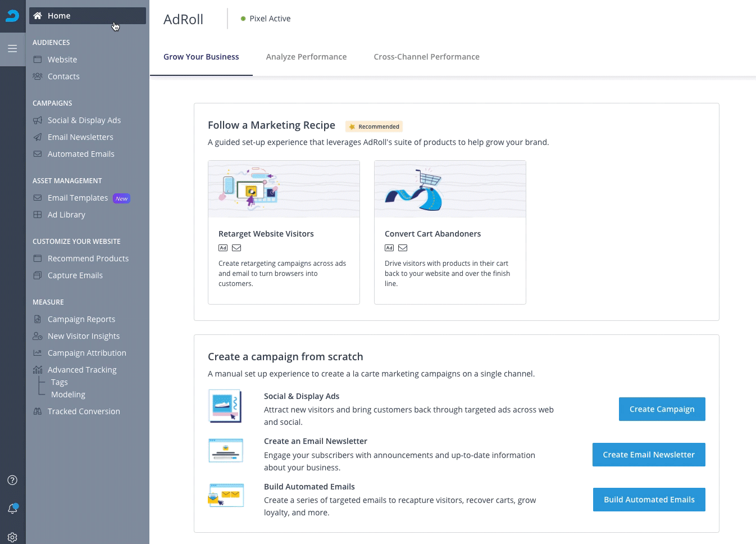Viewport: 756px width, 544px height.
Task: Click the Email Templates envelope icon
Action: click(38, 198)
